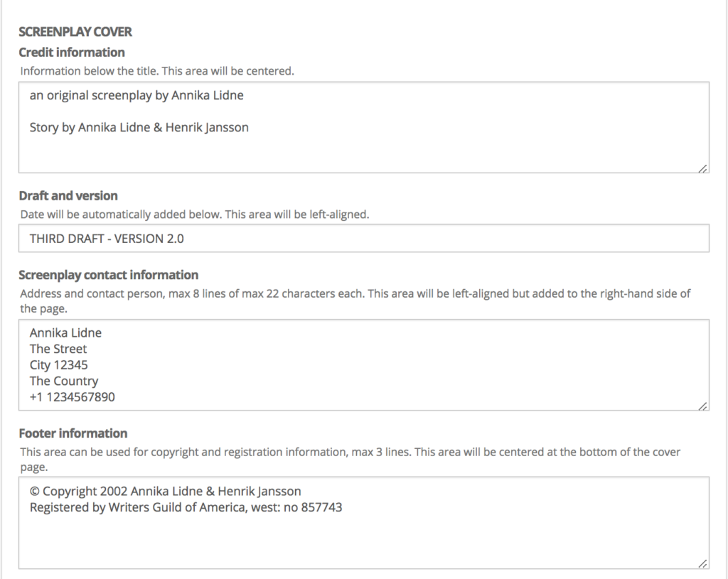Click 'Annika Lidne' in the contact information box

click(65, 333)
